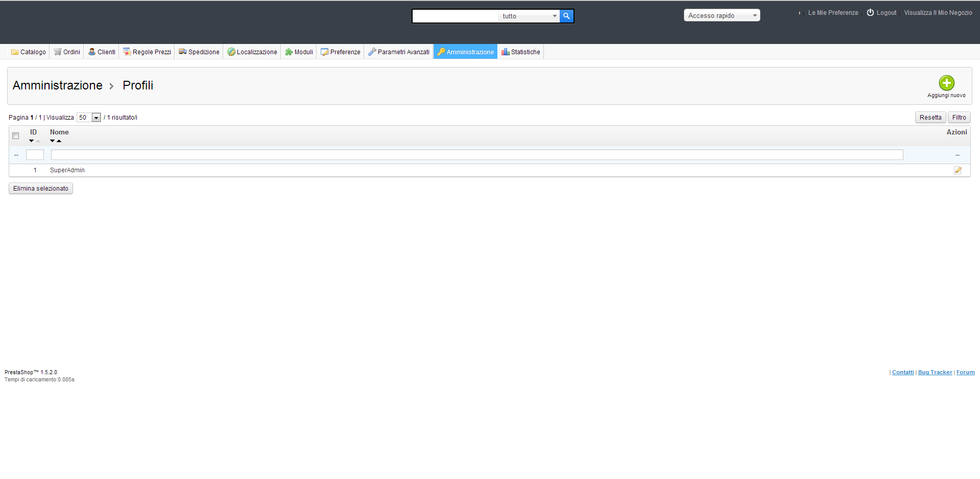
Task: Open the Regole Prezzi menu
Action: click(147, 52)
